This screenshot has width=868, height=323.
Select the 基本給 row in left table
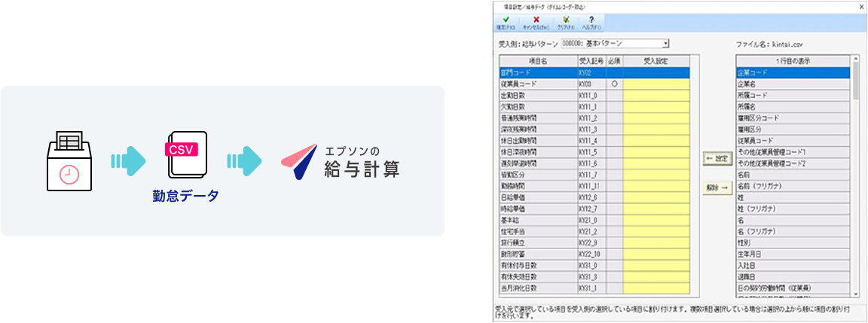pos(536,220)
